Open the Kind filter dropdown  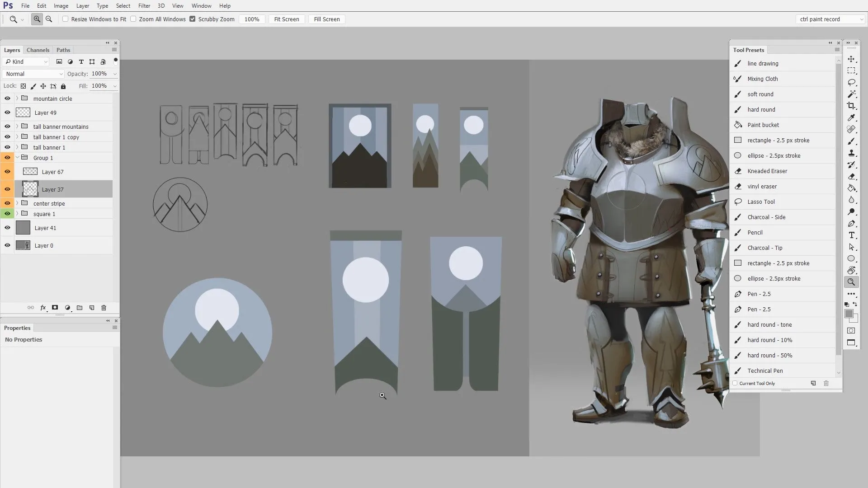pyautogui.click(x=26, y=61)
